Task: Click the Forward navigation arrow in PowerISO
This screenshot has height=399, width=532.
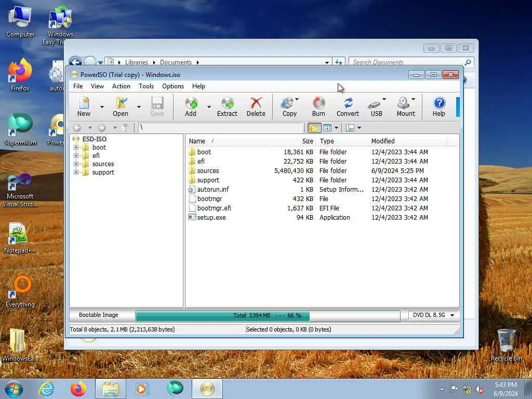Action: (102, 128)
